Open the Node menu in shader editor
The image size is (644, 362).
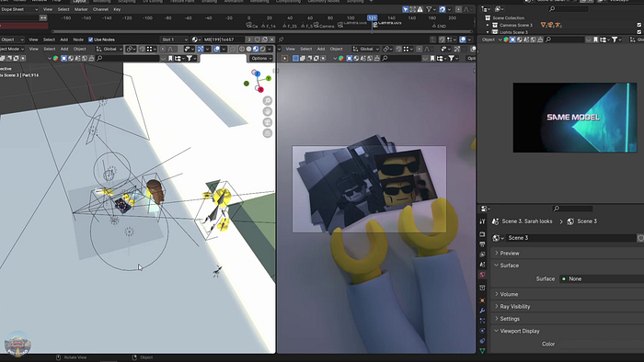[x=78, y=40]
